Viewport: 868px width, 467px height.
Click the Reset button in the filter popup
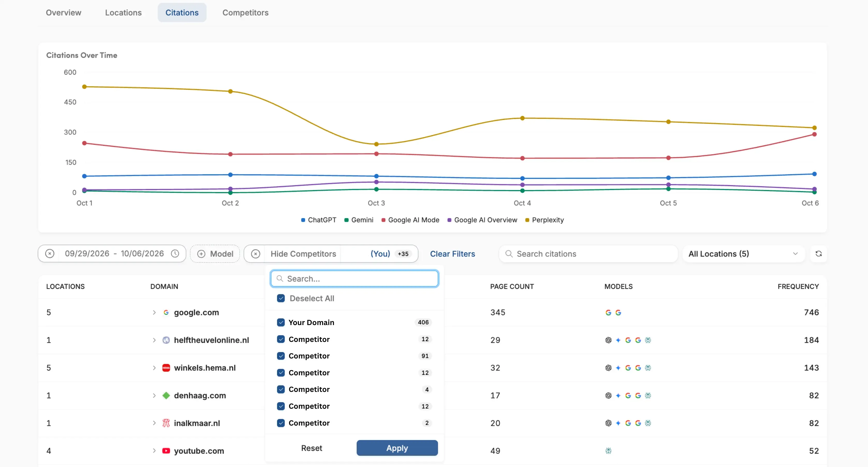(311, 448)
